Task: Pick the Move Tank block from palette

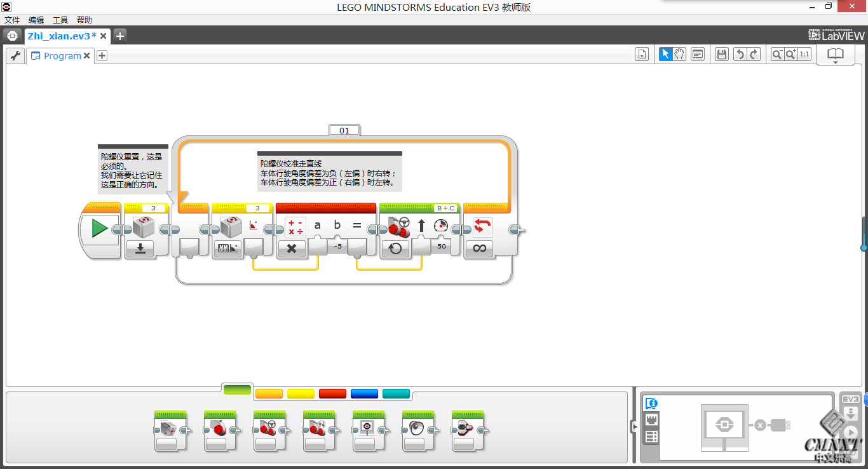Action: pos(319,431)
